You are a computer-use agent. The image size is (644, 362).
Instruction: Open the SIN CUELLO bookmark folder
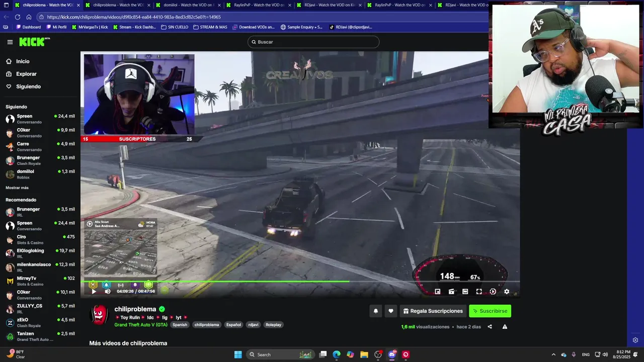(175, 27)
